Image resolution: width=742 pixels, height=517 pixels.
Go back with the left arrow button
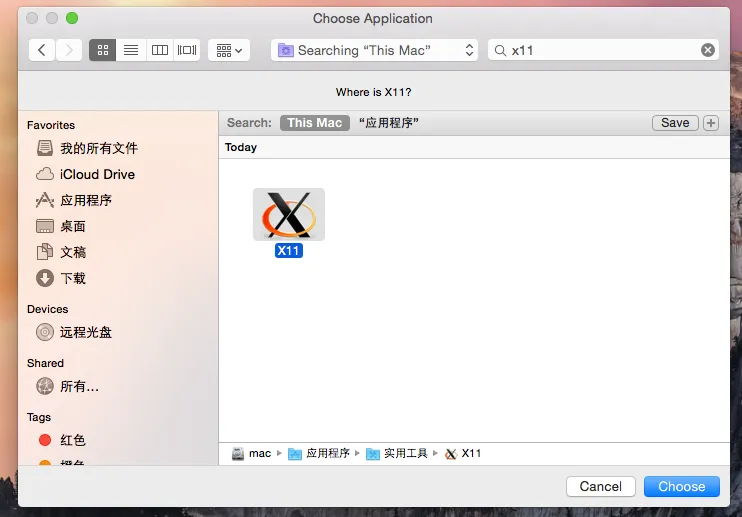[42, 50]
